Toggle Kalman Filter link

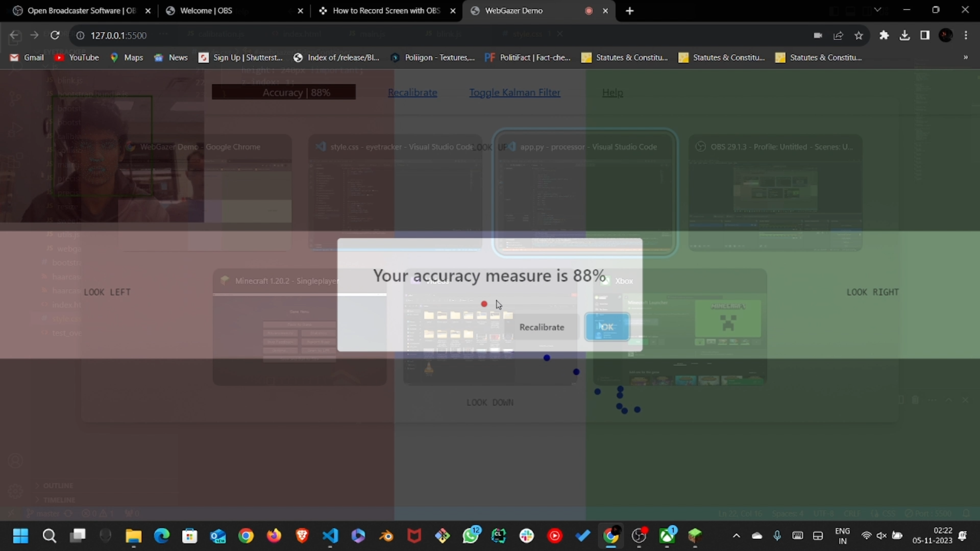point(514,92)
